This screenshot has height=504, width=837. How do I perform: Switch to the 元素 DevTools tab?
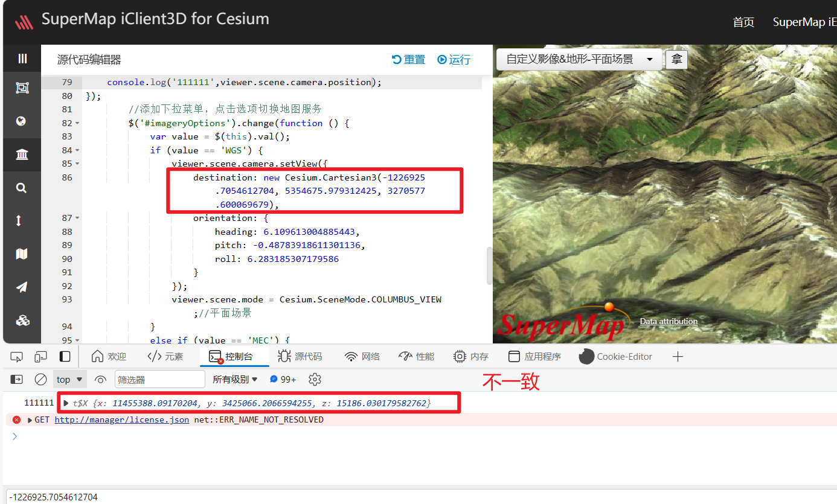(x=165, y=357)
